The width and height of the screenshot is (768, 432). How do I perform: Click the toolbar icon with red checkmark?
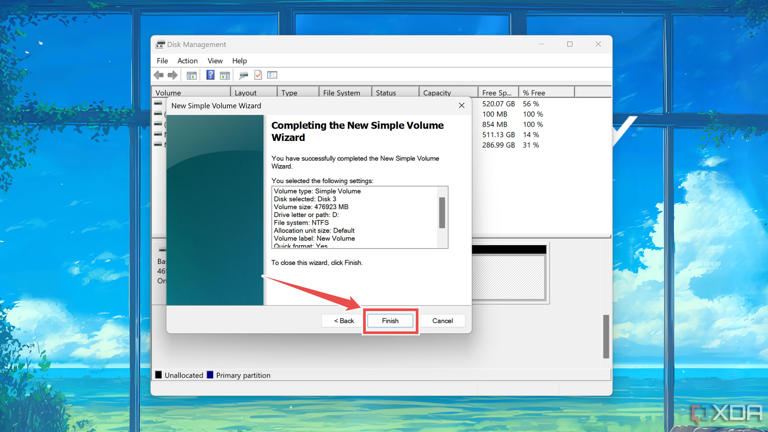(x=258, y=75)
